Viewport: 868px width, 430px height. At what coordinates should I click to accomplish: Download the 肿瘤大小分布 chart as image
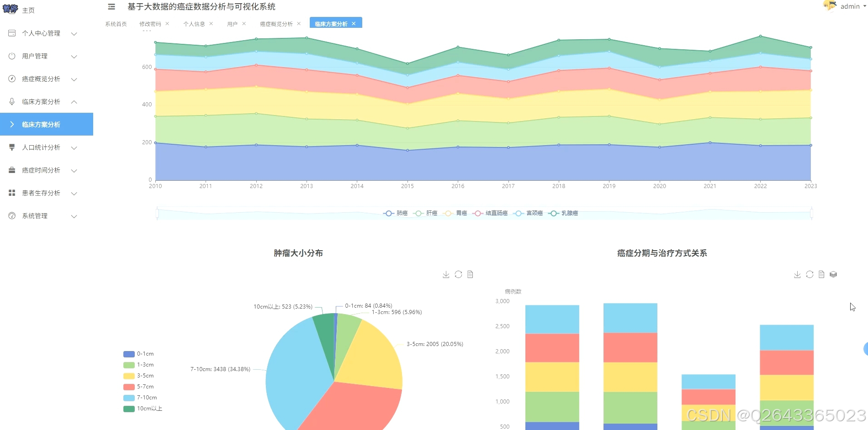(446, 274)
